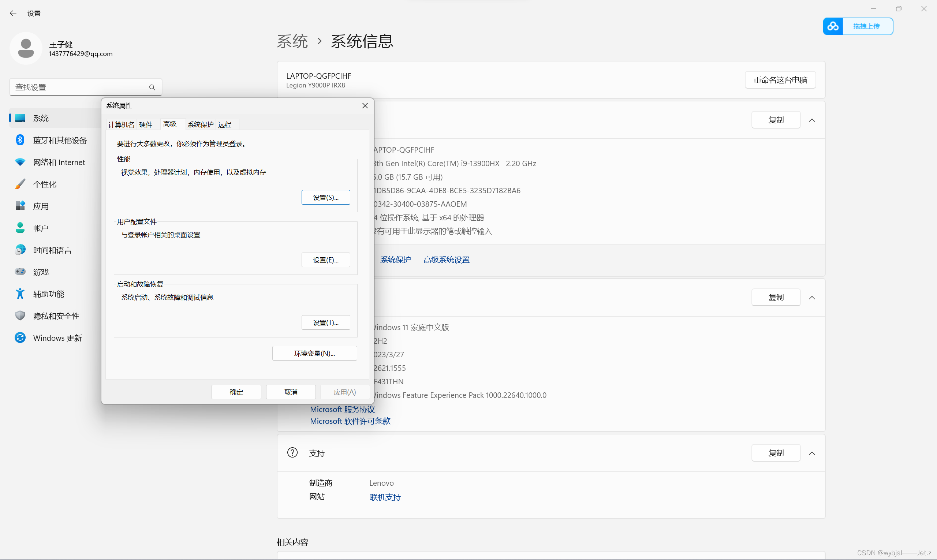The image size is (937, 560).
Task: Click the cloud 拖拽上传 icon
Action: 833,26
